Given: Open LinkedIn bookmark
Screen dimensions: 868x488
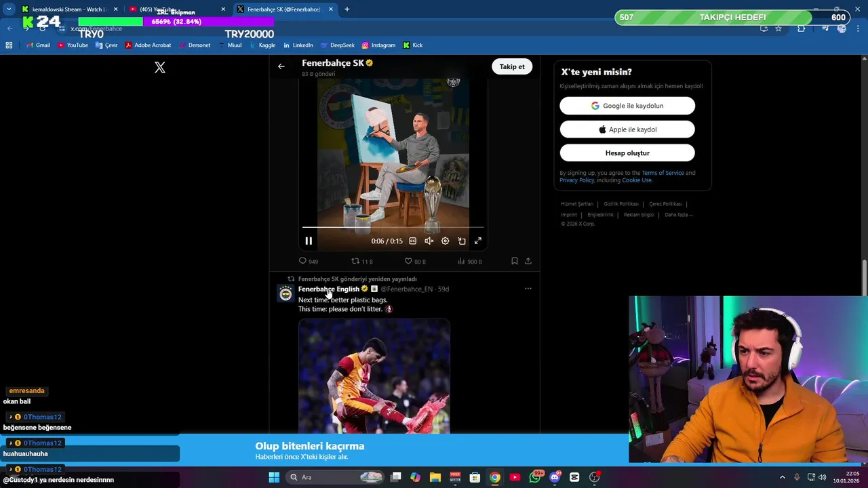Looking at the screenshot, I should click(298, 45).
